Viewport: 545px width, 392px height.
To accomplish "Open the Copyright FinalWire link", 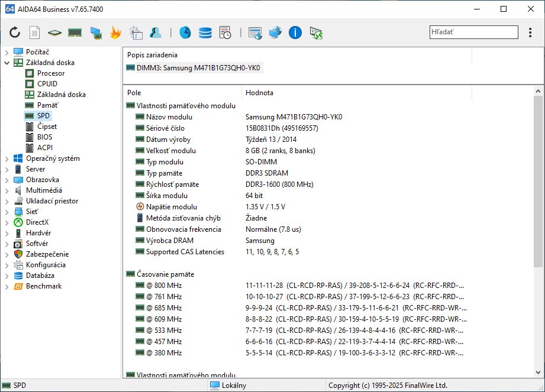I will 390,385.
